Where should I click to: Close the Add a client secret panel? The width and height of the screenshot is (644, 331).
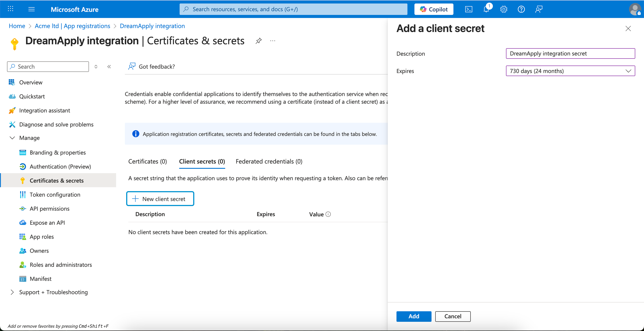(628, 28)
